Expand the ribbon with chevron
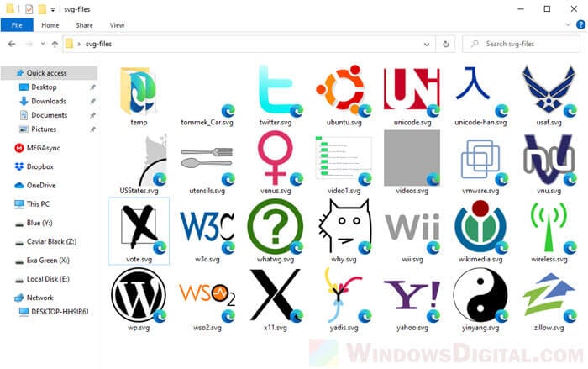The height and width of the screenshot is (369, 588). tap(568, 24)
